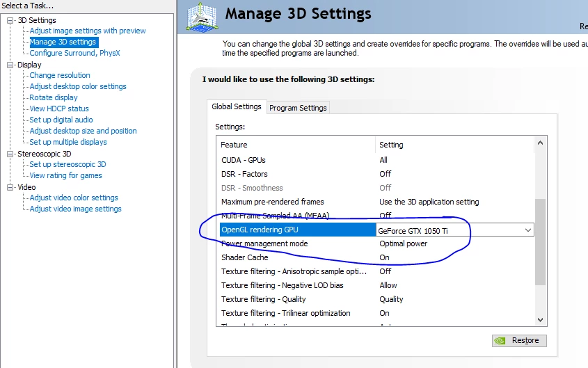
Task: Open the OpenGL rendering GPU dropdown
Action: 527,230
